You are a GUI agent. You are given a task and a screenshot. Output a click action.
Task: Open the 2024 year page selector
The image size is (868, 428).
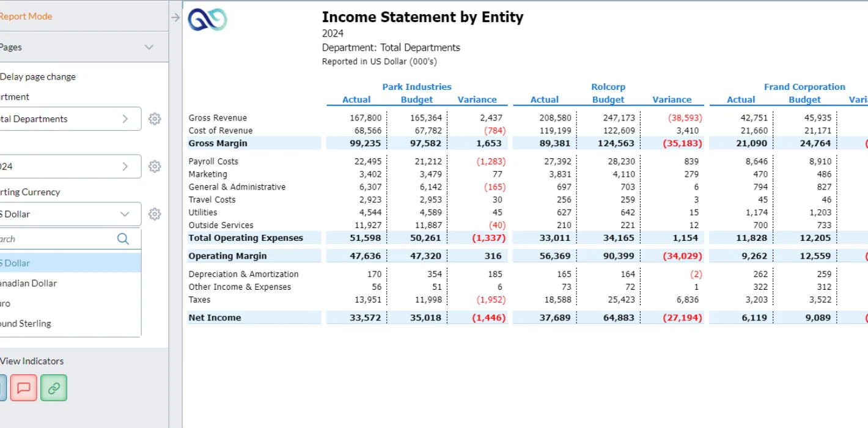click(70, 166)
